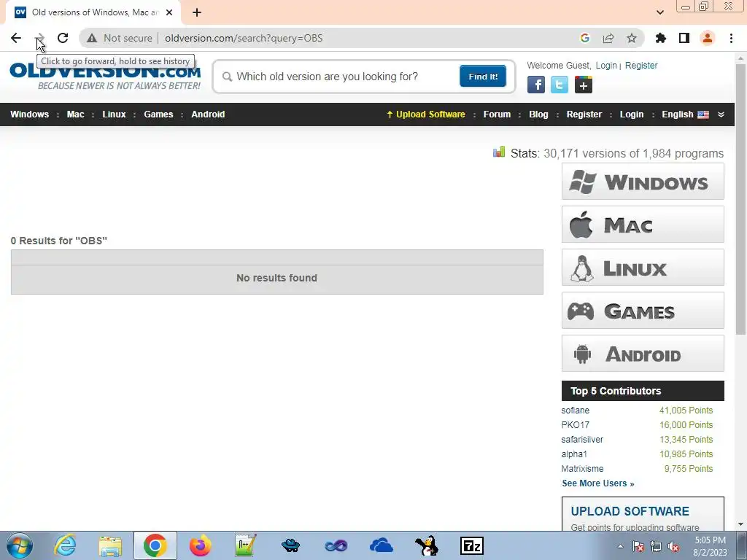Open Windows in the navigation bar

pyautogui.click(x=29, y=114)
